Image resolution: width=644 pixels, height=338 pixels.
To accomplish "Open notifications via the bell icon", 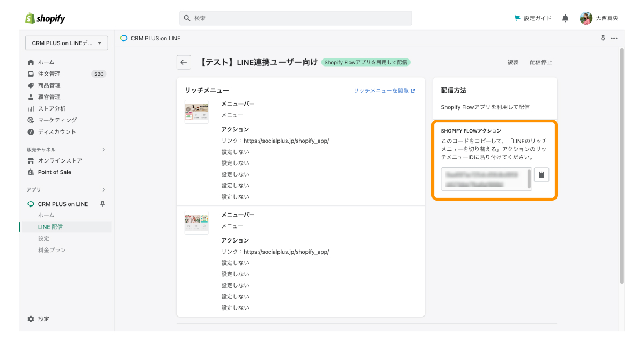I will pyautogui.click(x=565, y=18).
